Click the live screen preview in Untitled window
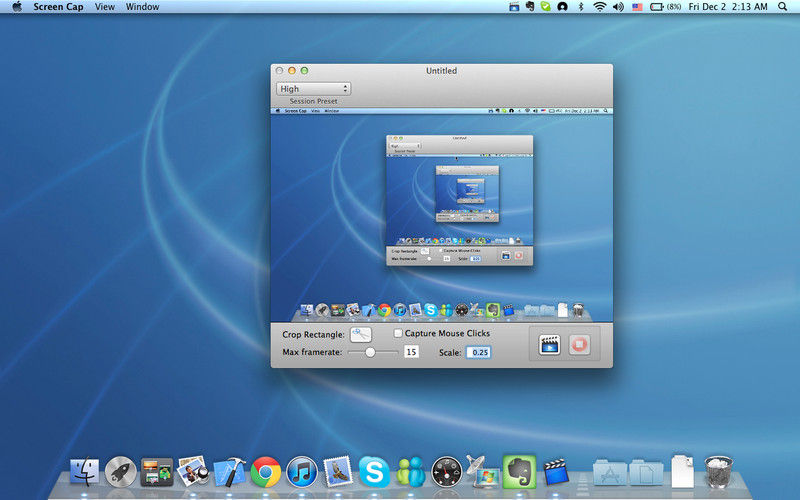This screenshot has width=800, height=500. pyautogui.click(x=442, y=215)
